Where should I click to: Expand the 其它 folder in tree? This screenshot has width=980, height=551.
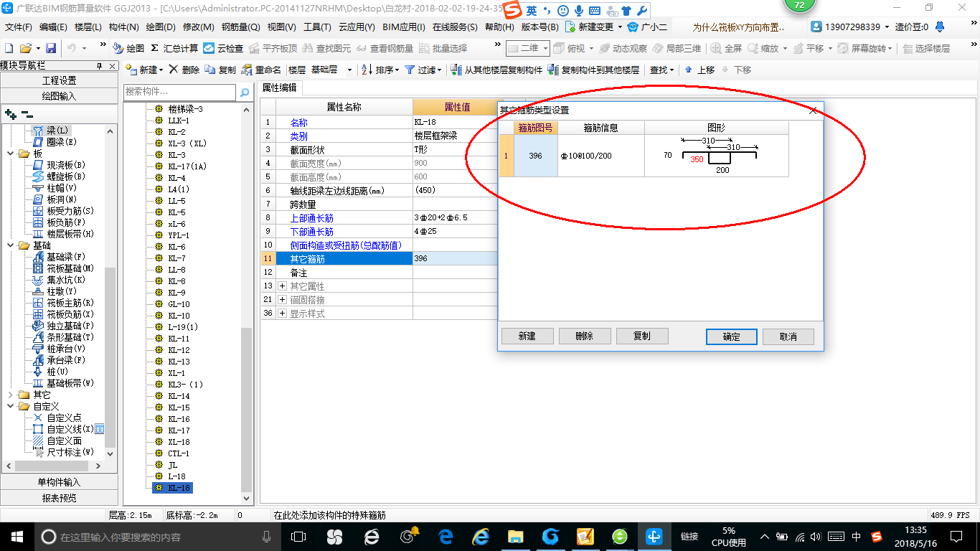point(10,395)
